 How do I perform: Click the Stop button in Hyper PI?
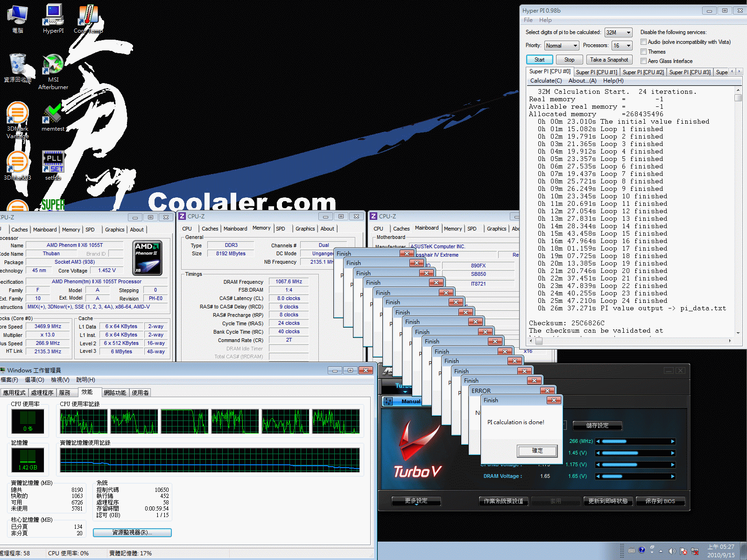[569, 60]
